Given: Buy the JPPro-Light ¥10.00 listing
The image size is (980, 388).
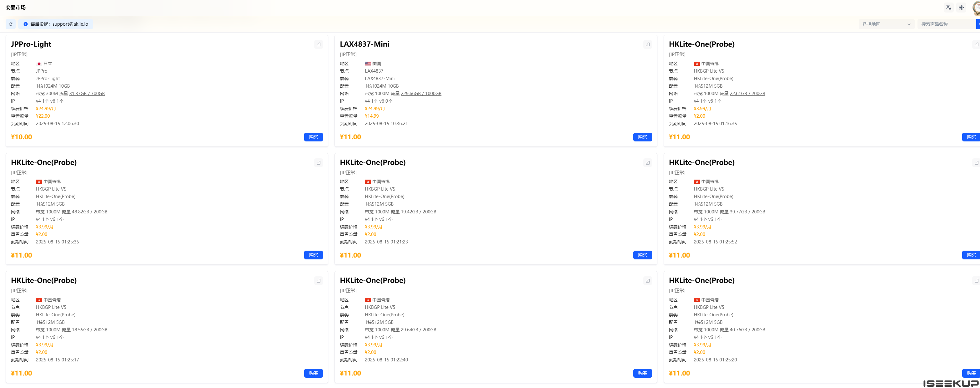Looking at the screenshot, I should pos(313,137).
